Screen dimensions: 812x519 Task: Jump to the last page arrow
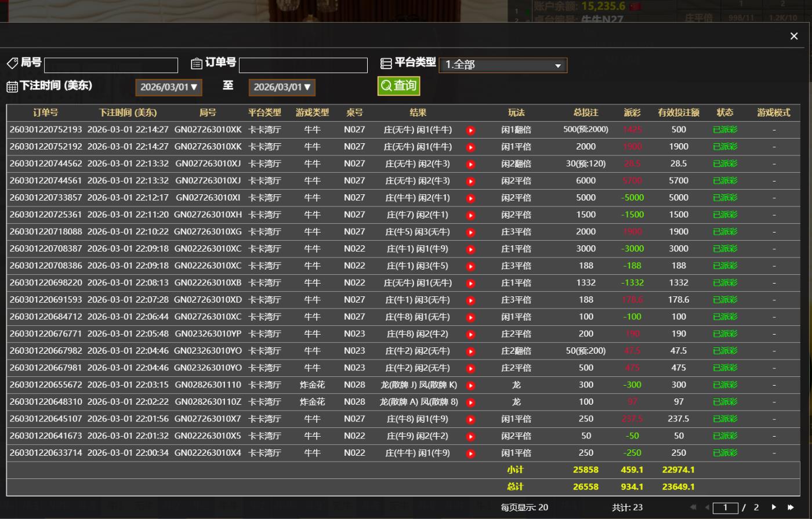tap(790, 507)
